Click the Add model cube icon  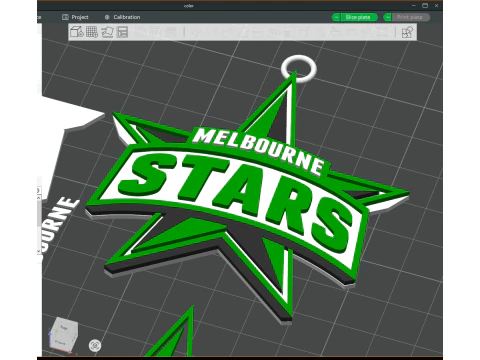coord(77,32)
